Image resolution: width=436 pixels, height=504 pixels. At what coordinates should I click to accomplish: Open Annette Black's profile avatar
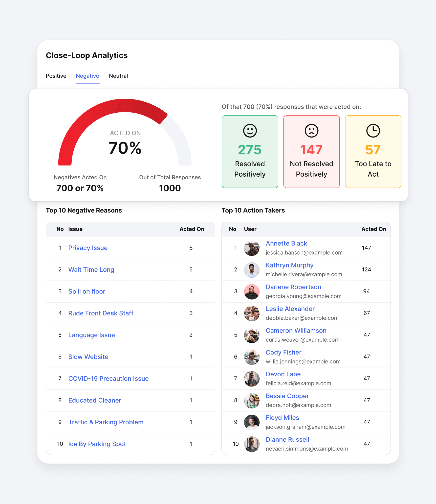point(252,248)
